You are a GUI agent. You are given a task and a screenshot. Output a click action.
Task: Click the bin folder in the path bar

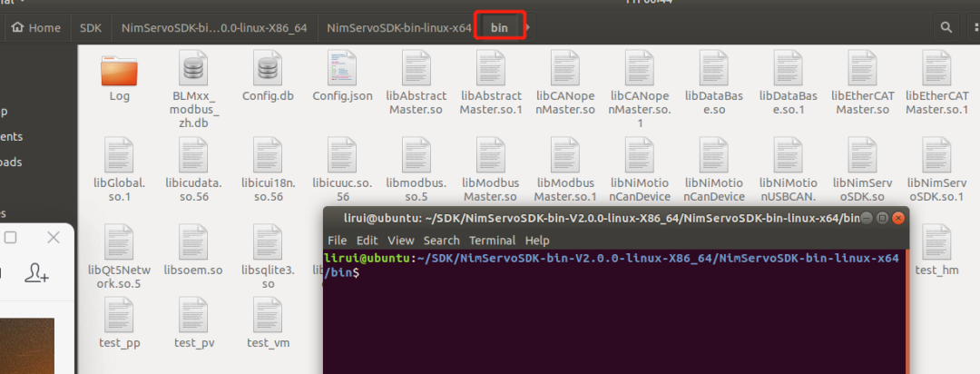coord(499,27)
